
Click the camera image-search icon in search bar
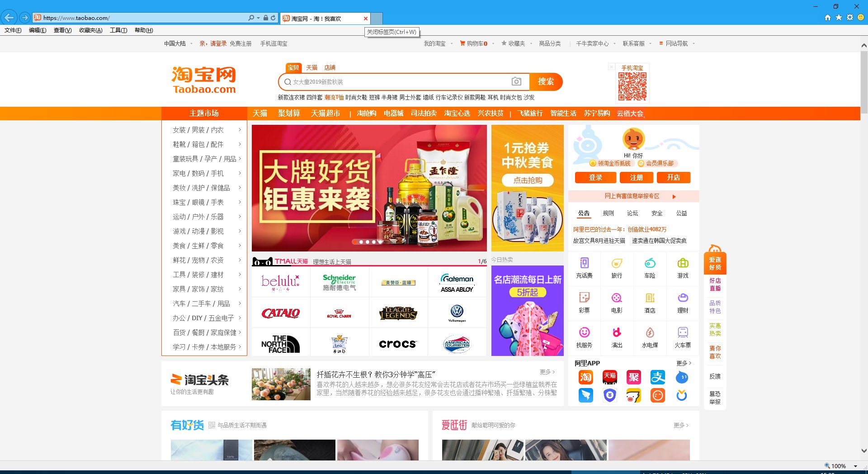coord(516,82)
